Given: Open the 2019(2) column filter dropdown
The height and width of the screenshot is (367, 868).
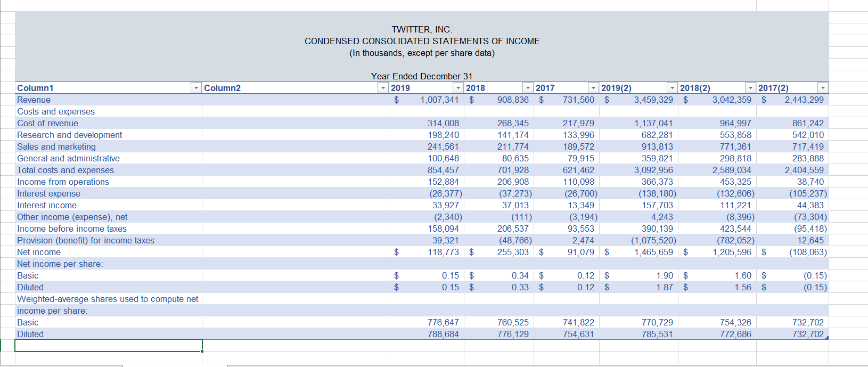Looking at the screenshot, I should point(672,88).
